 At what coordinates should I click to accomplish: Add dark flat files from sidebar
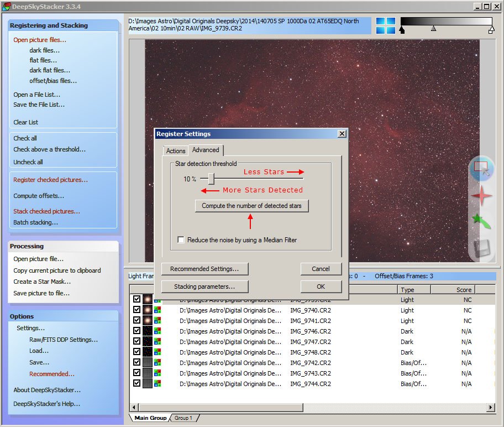50,70
